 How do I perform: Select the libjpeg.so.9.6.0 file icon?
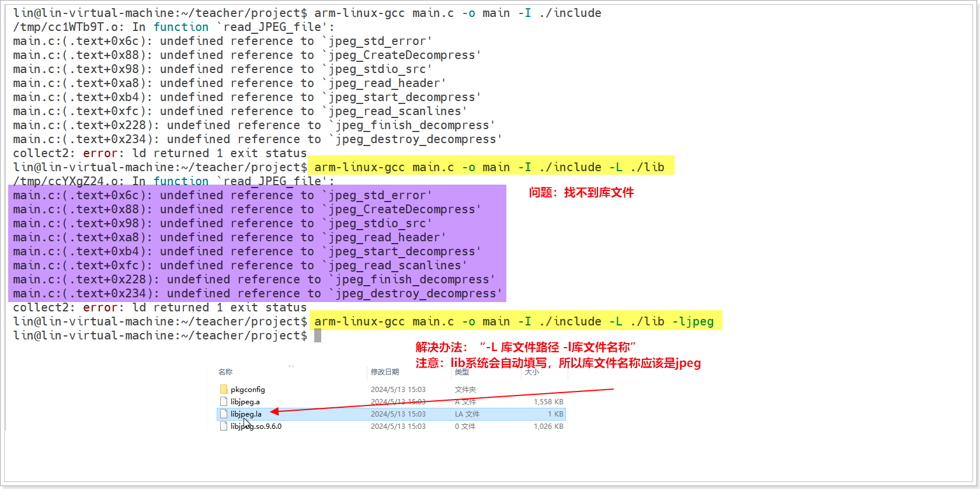(224, 426)
